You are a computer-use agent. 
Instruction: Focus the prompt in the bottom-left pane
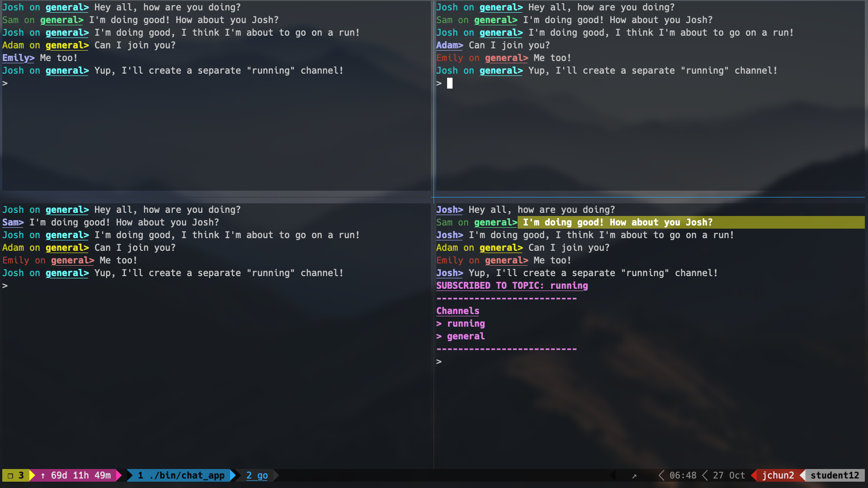click(5, 286)
